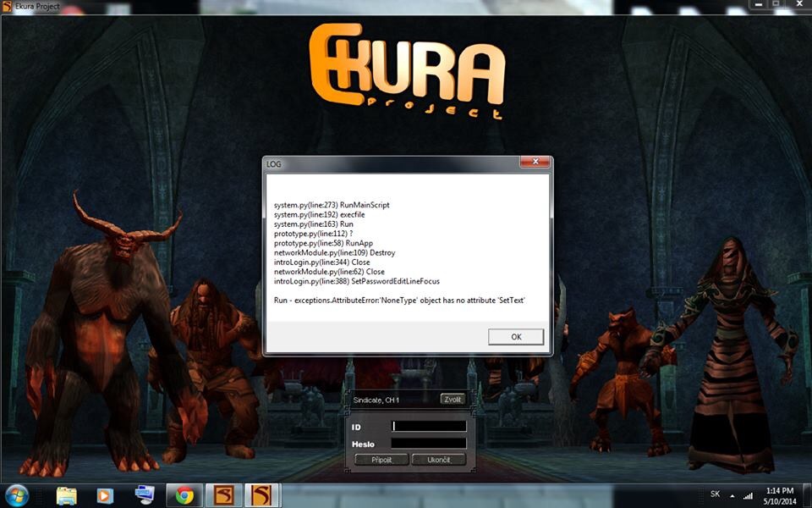This screenshot has height=508, width=812.
Task: Select the second Ekura game taskbar icon
Action: pos(262,494)
